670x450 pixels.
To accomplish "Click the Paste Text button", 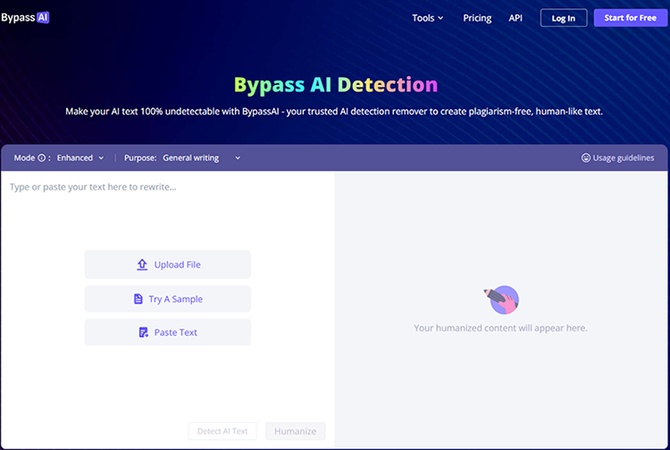I will (x=168, y=332).
